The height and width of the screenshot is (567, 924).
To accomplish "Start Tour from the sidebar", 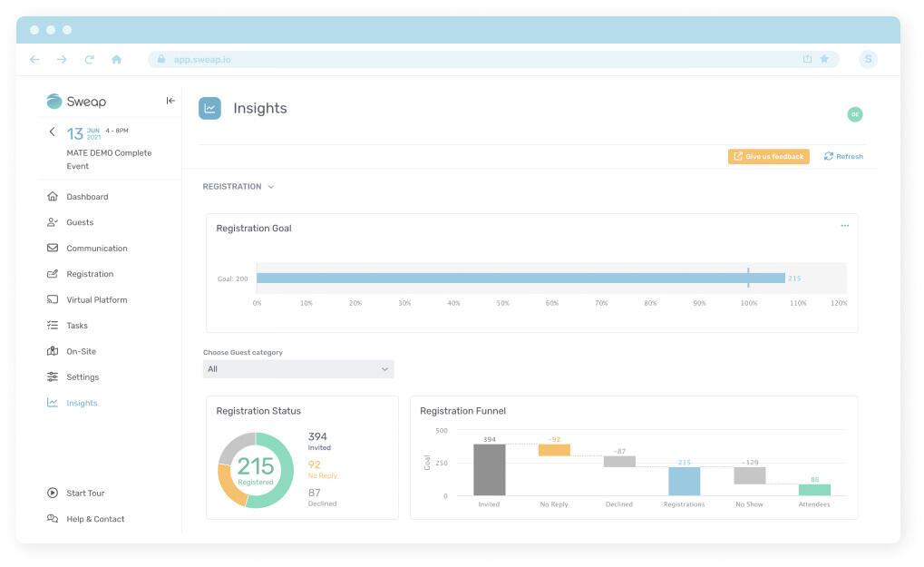I will pos(84,494).
